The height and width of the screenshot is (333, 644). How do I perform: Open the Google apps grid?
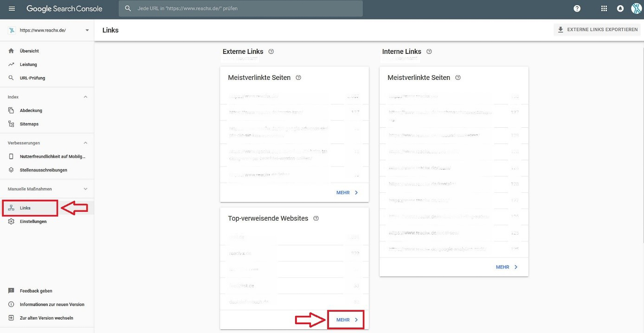[x=604, y=9]
